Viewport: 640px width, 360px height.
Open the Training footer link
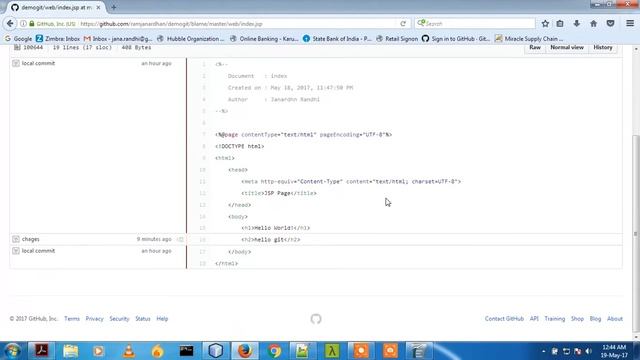point(555,319)
